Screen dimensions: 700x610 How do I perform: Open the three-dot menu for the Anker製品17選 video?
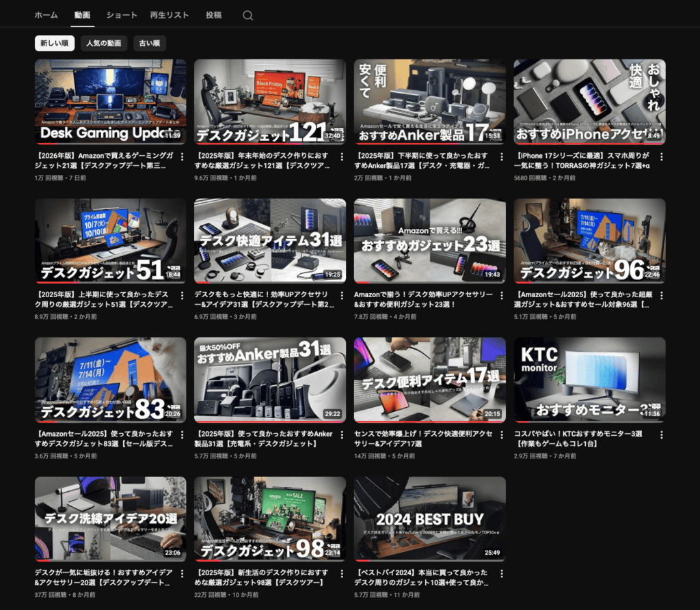coord(502,156)
